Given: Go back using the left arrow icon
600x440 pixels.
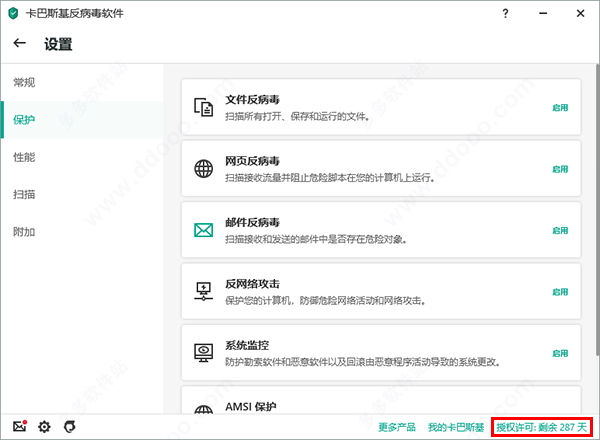Looking at the screenshot, I should pos(20,43).
